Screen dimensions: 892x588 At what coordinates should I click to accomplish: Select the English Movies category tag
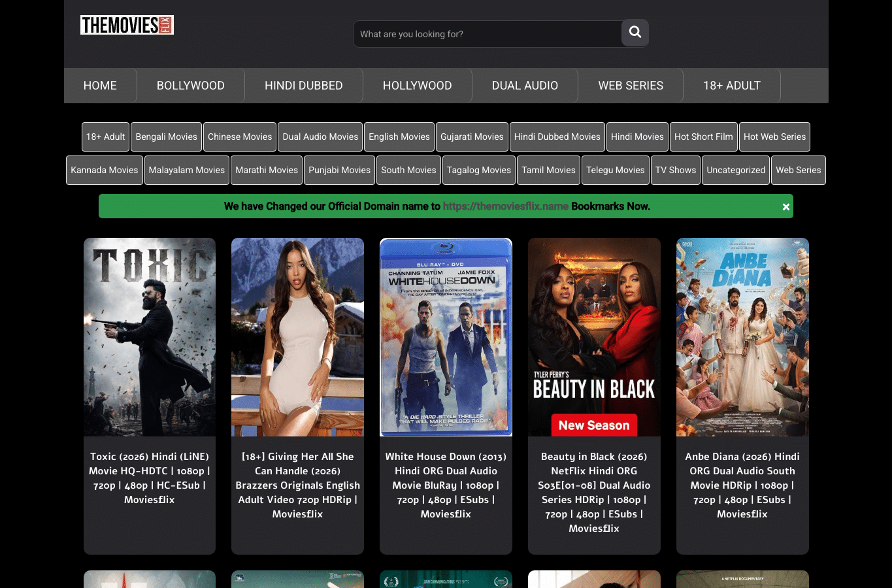click(399, 137)
